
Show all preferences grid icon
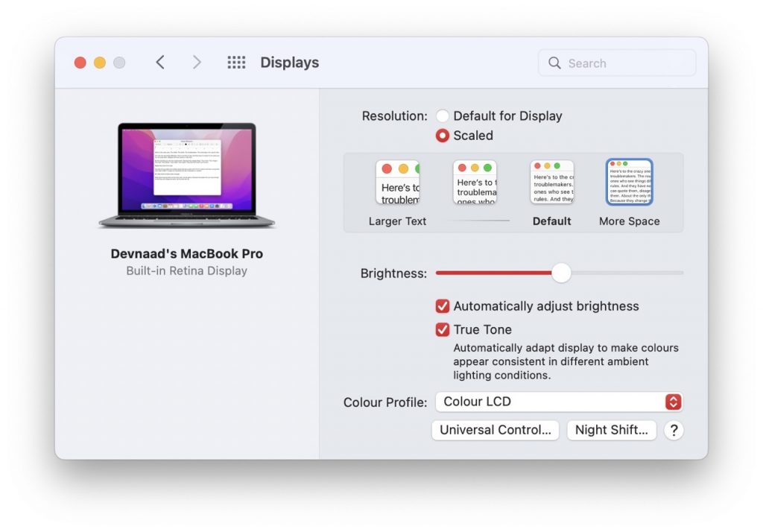tap(236, 63)
